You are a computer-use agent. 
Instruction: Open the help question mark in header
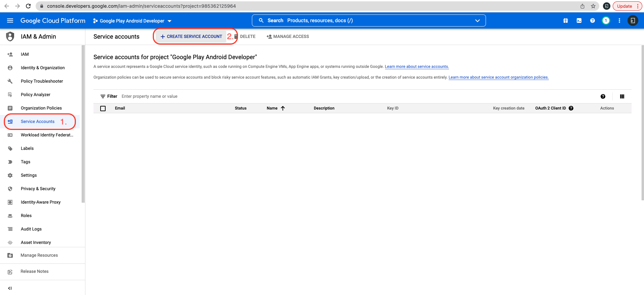point(593,20)
